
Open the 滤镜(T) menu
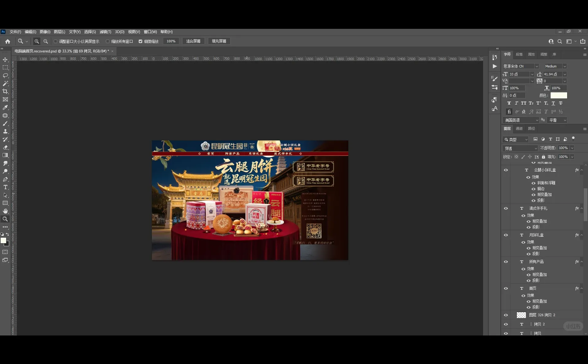point(105,32)
